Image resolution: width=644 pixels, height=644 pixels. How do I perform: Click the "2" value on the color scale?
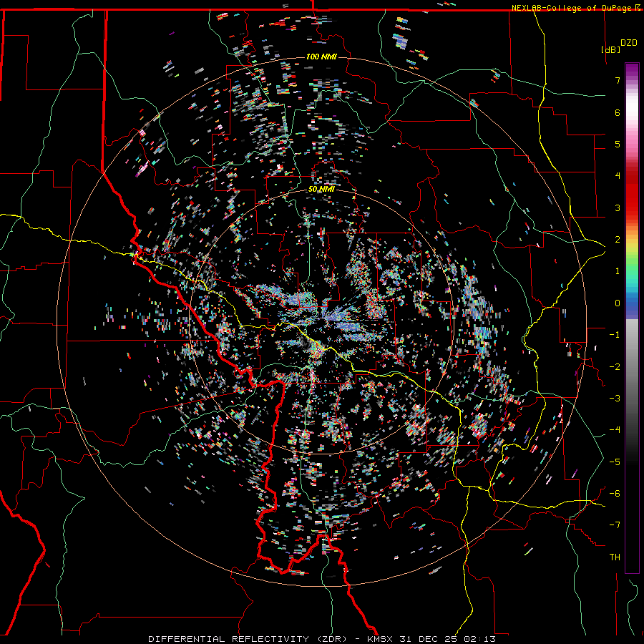point(618,240)
